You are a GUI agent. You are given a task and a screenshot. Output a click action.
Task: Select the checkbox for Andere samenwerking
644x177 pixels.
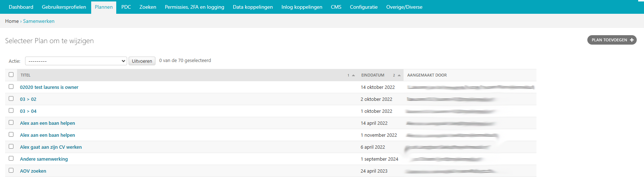11,159
